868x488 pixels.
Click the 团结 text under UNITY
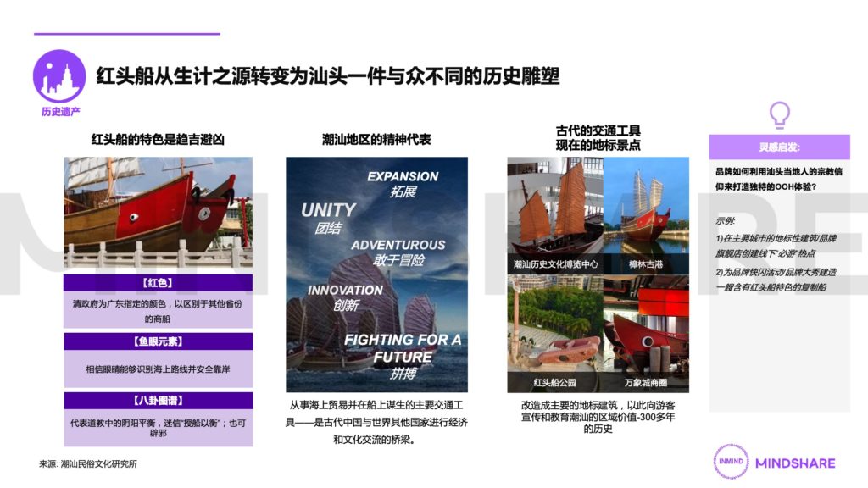[328, 227]
